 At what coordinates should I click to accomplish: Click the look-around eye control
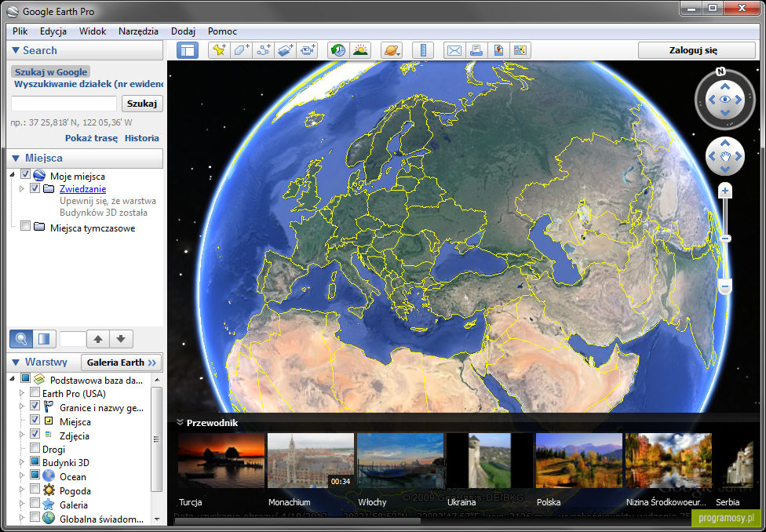[725, 100]
